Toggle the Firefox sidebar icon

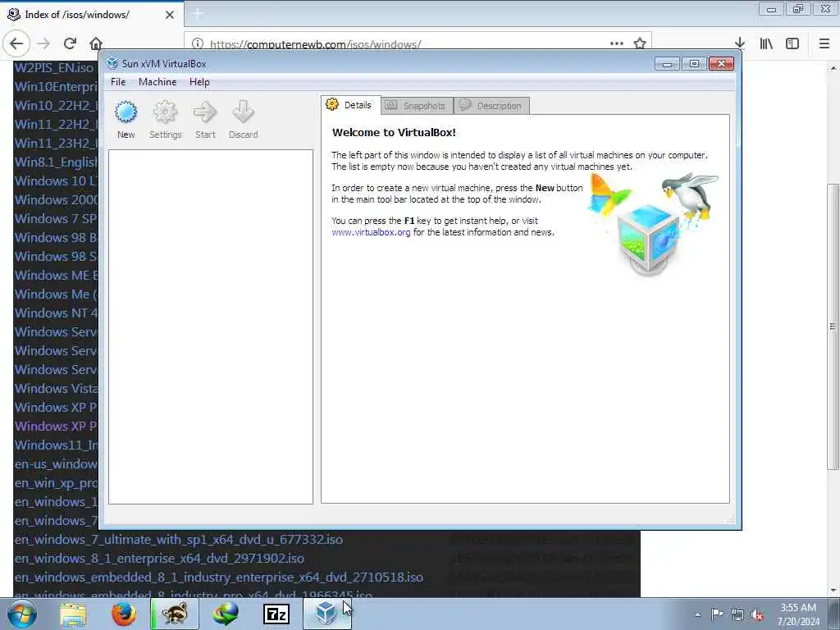click(x=792, y=43)
